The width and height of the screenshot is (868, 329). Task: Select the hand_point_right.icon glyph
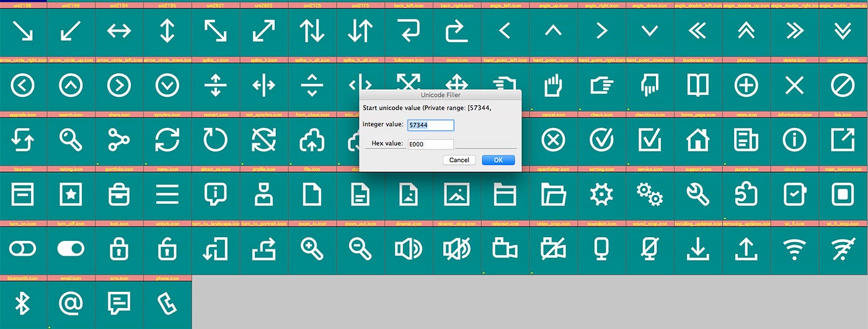(x=601, y=86)
